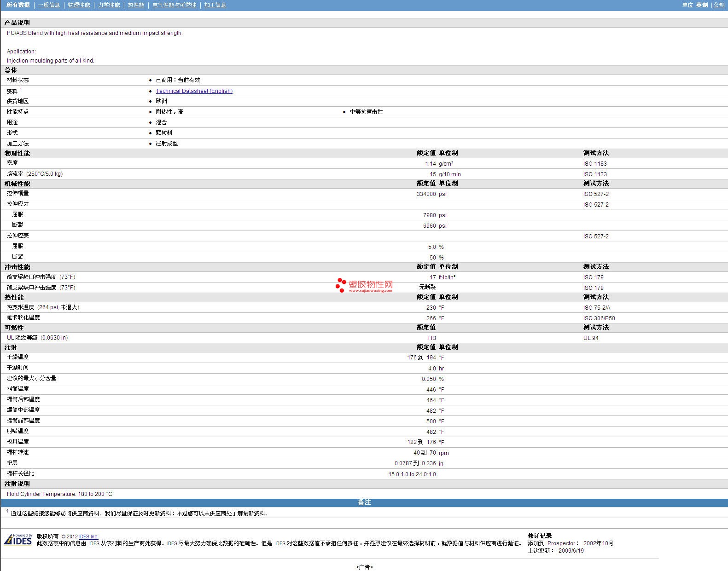Click the 注射 section heading
The width and height of the screenshot is (728, 571).
pyautogui.click(x=11, y=347)
